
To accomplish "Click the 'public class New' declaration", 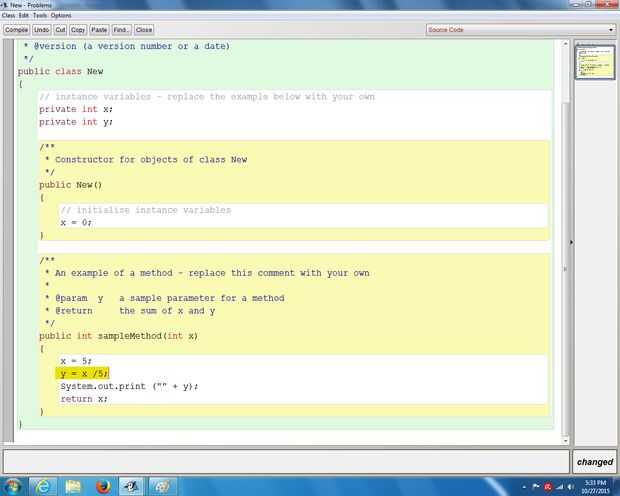I will pyautogui.click(x=60, y=71).
